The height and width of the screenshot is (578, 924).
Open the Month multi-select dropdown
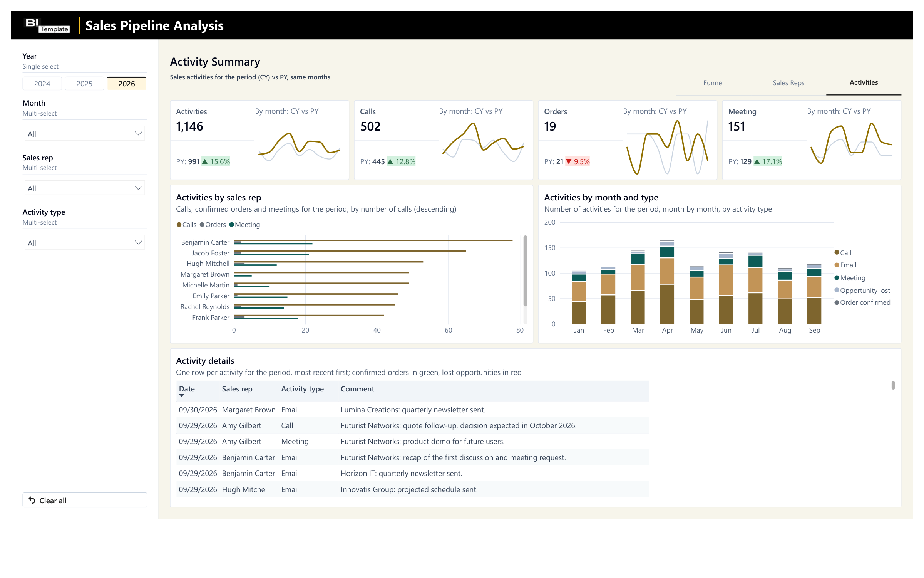point(85,134)
